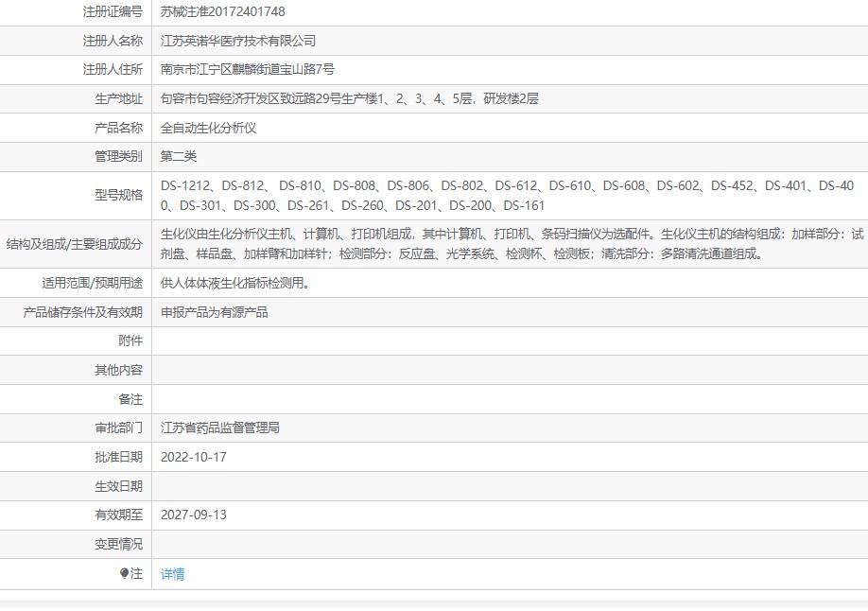This screenshot has width=868, height=611.
Task: Select company name 江苏英诺华医疗技术有限公司
Action: (x=238, y=41)
